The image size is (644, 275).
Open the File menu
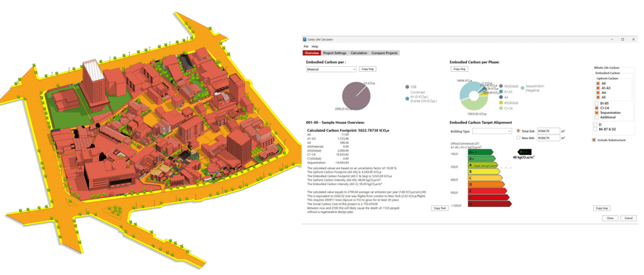[x=306, y=46]
